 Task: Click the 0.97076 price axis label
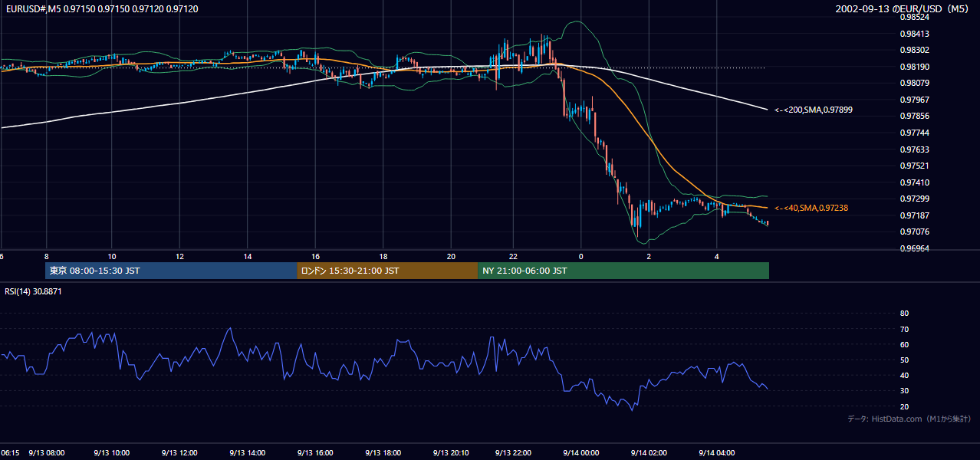[915, 232]
